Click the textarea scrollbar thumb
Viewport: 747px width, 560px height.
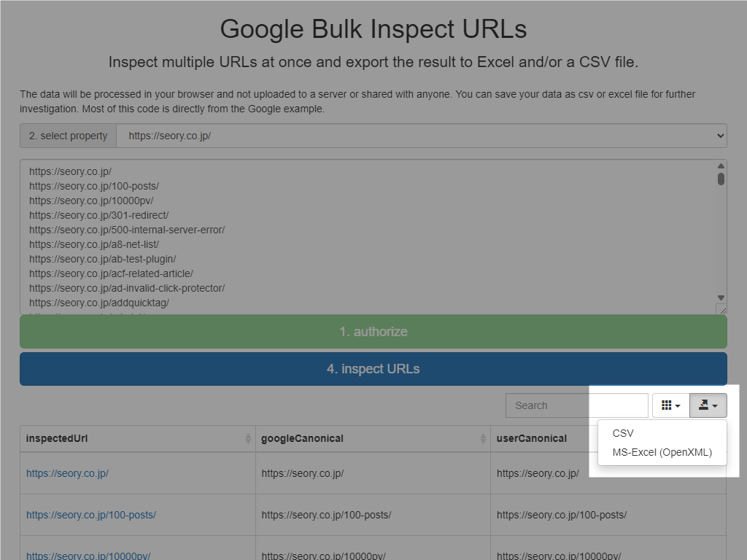(721, 179)
